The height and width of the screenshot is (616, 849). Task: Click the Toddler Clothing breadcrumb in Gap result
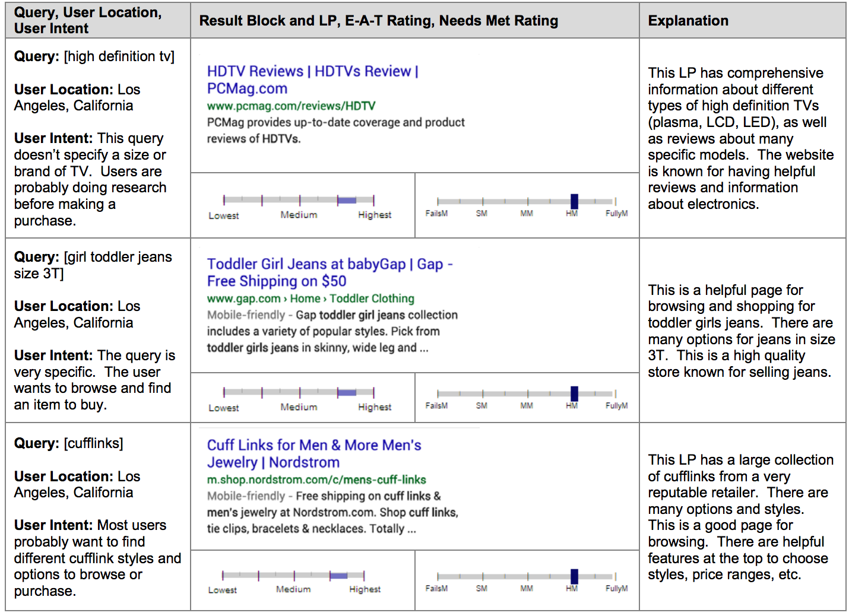pyautogui.click(x=372, y=299)
